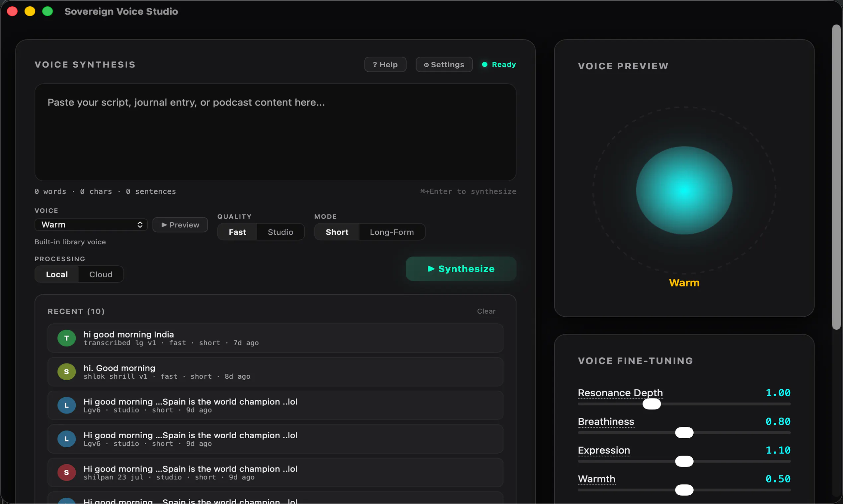
Task: Choose Cloud processing
Action: coord(101,275)
